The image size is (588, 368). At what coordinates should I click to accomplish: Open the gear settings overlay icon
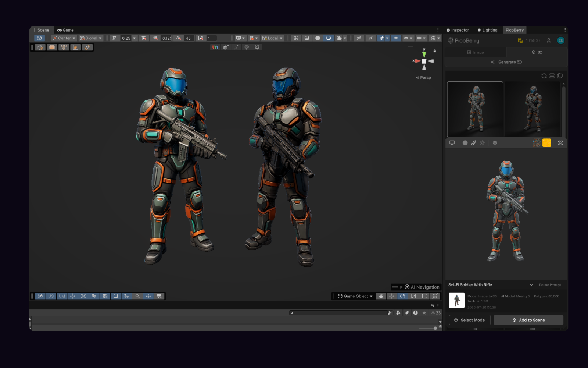tap(257, 47)
